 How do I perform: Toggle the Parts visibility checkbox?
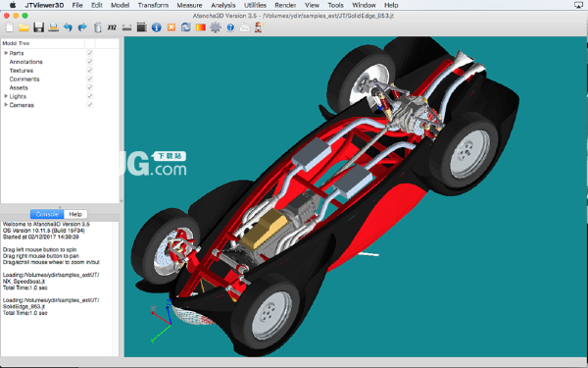[89, 53]
